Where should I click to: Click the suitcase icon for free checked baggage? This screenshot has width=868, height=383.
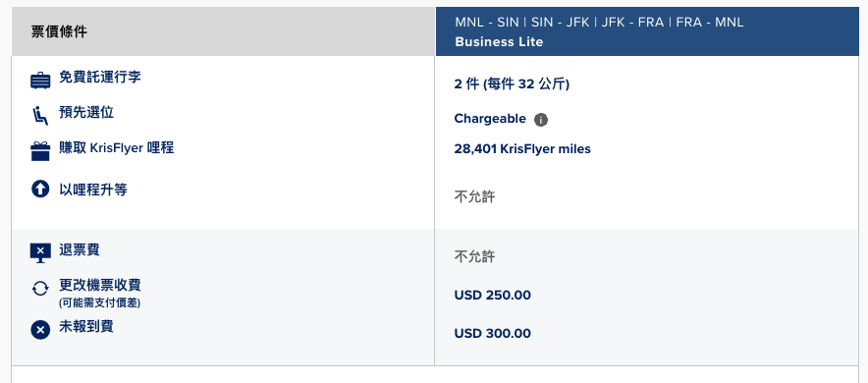point(40,81)
